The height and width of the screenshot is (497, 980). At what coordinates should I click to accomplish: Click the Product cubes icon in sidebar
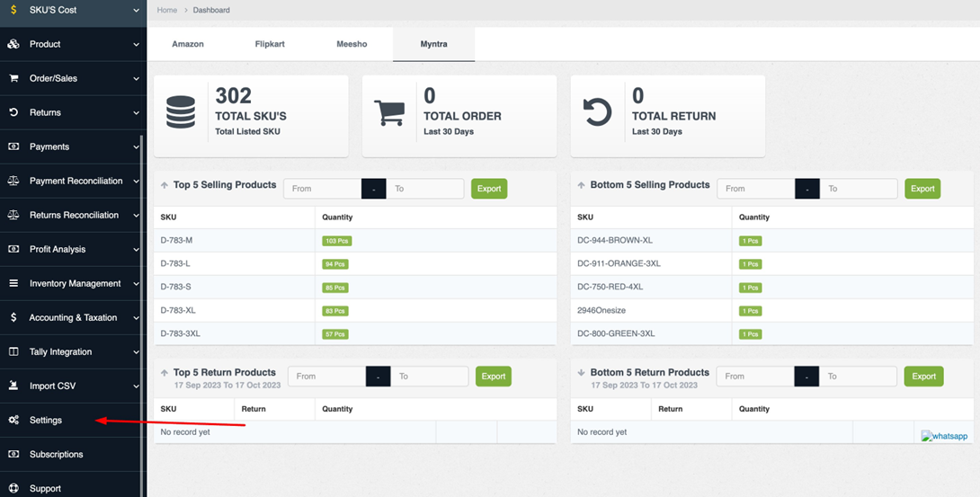[x=13, y=44]
